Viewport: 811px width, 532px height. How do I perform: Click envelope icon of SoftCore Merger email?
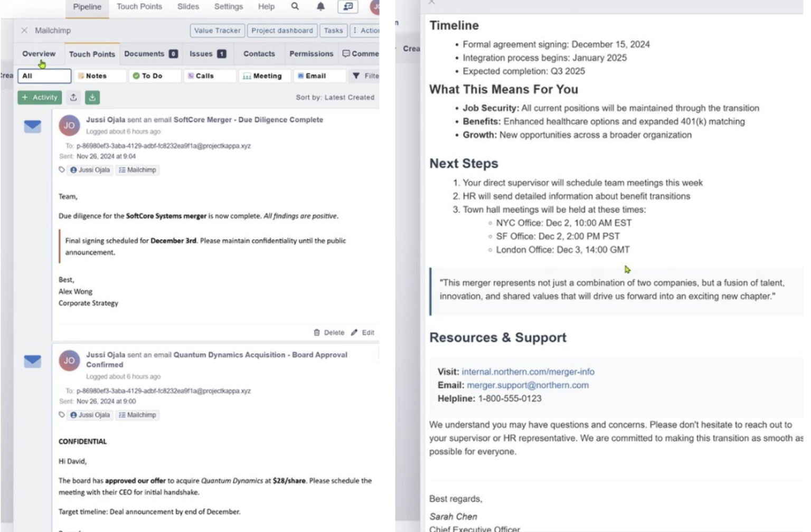coord(33,126)
